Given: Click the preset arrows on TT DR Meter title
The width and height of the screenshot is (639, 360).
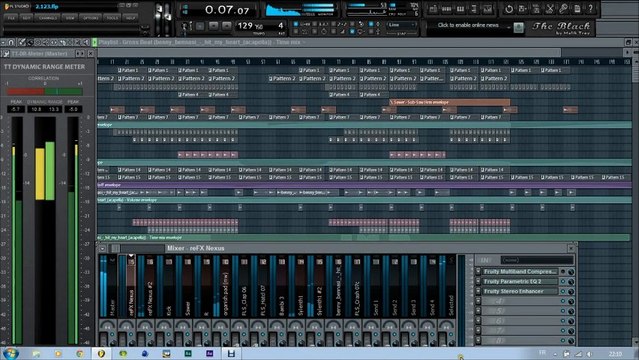Looking at the screenshot, I should click(80, 53).
